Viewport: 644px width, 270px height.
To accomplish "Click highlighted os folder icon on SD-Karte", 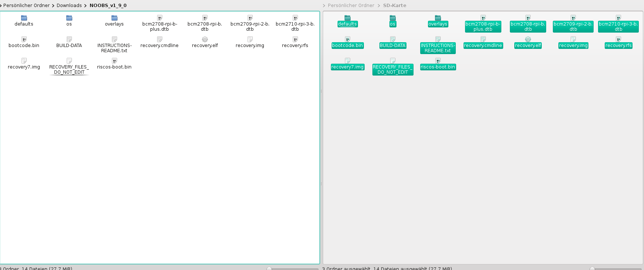I will pyautogui.click(x=393, y=18).
